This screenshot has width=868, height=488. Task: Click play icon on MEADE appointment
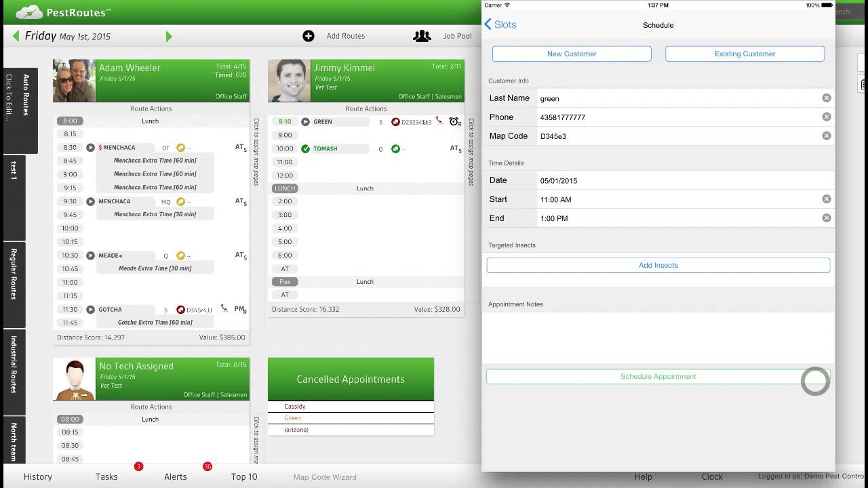90,256
